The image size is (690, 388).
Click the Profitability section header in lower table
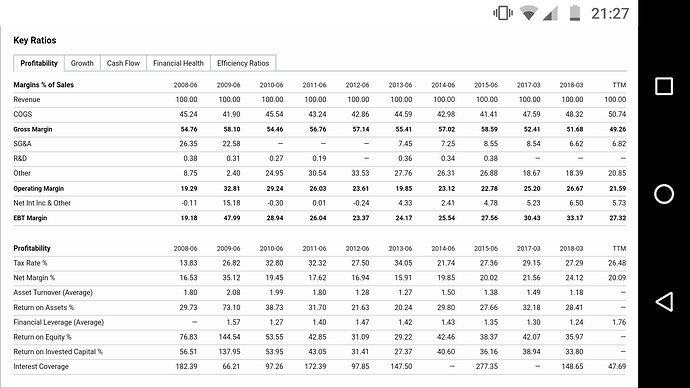(32, 248)
